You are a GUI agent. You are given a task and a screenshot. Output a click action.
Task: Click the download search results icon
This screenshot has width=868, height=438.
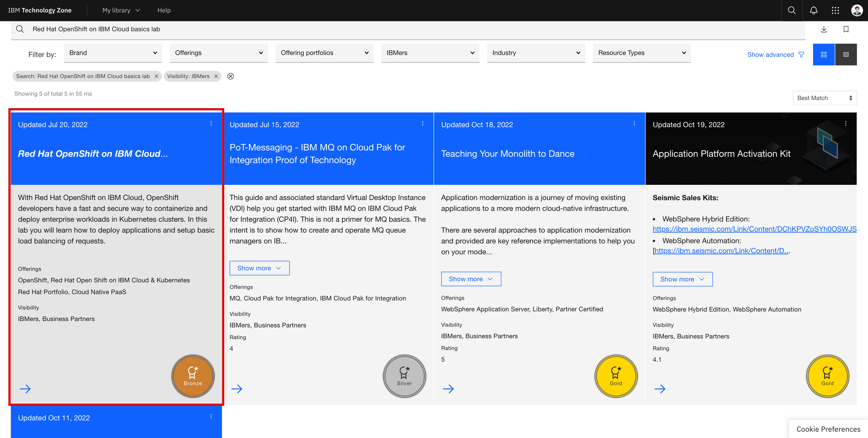tap(824, 29)
